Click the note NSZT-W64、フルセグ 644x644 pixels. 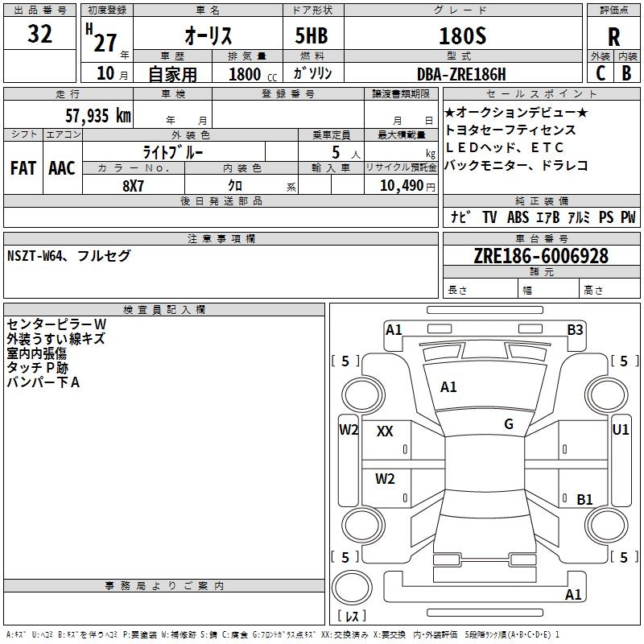click(69, 256)
